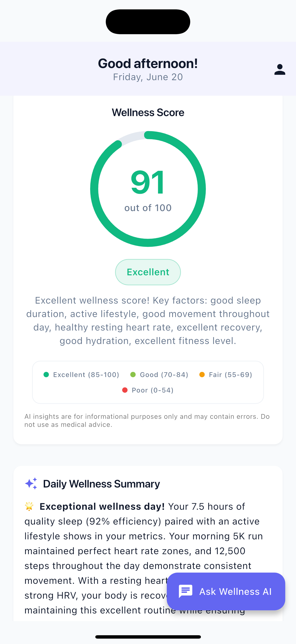
Task: Click the light green Good legend dot
Action: [133, 375]
